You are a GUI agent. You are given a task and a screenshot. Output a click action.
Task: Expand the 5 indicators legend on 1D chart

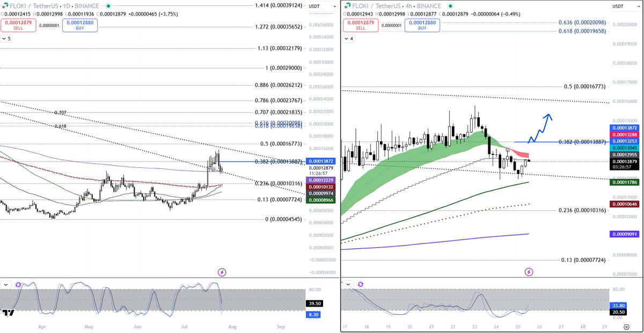[x=6, y=39]
